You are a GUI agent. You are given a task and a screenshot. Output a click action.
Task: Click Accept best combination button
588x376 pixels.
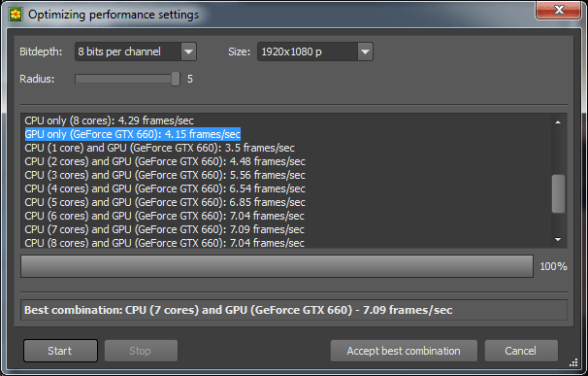tap(404, 351)
